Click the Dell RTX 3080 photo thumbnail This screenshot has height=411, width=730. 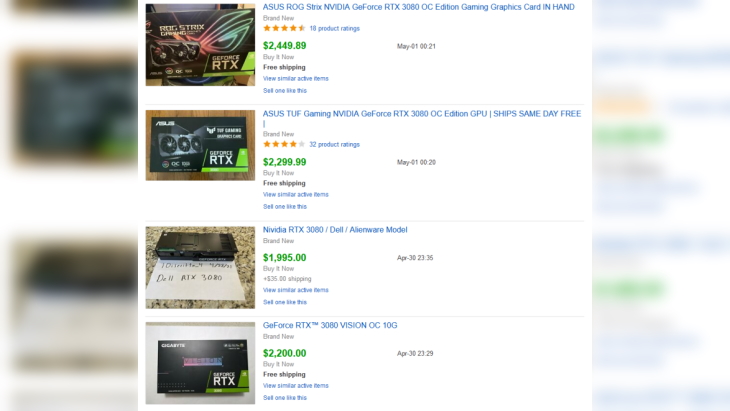pos(200,268)
